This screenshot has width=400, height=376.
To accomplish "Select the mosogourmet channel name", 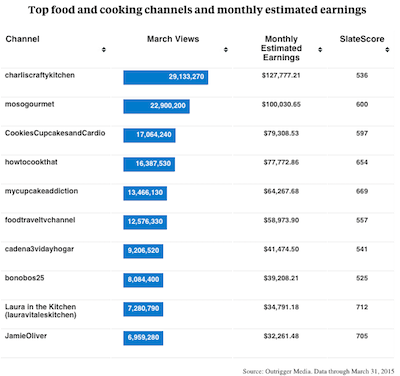I will point(29,104).
